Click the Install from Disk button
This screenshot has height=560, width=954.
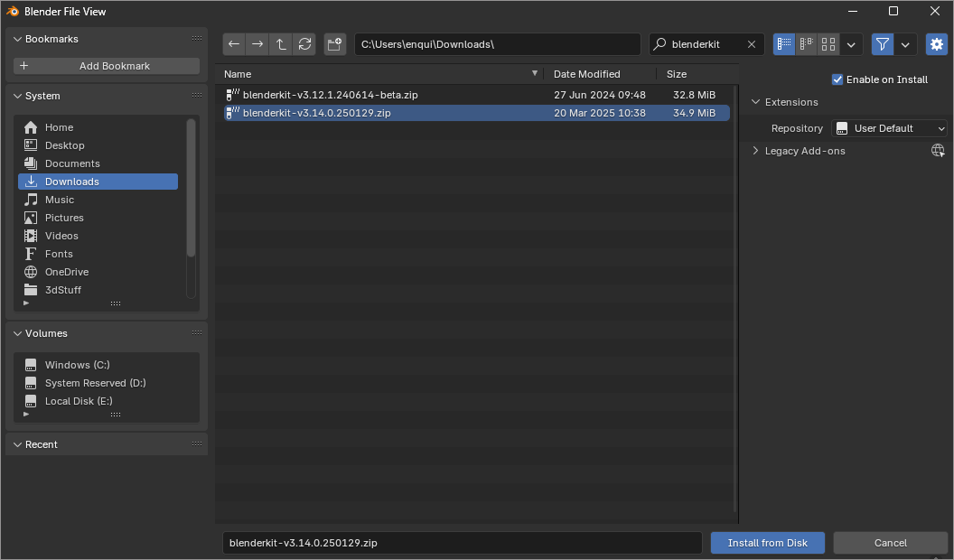click(767, 543)
